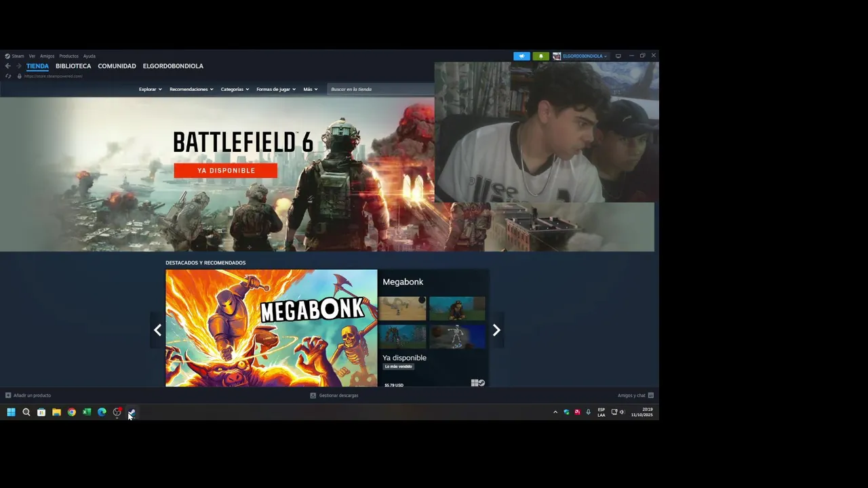
Task: Open the Ver menu
Action: coord(32,56)
